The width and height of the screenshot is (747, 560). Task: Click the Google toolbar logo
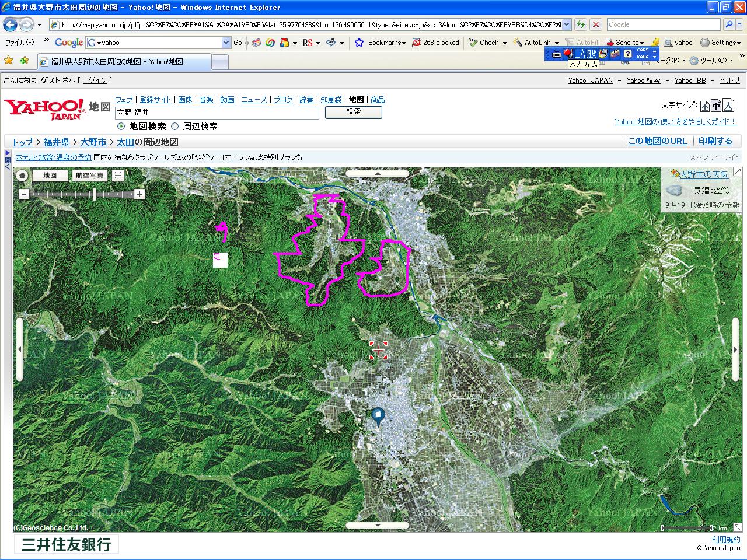click(68, 42)
